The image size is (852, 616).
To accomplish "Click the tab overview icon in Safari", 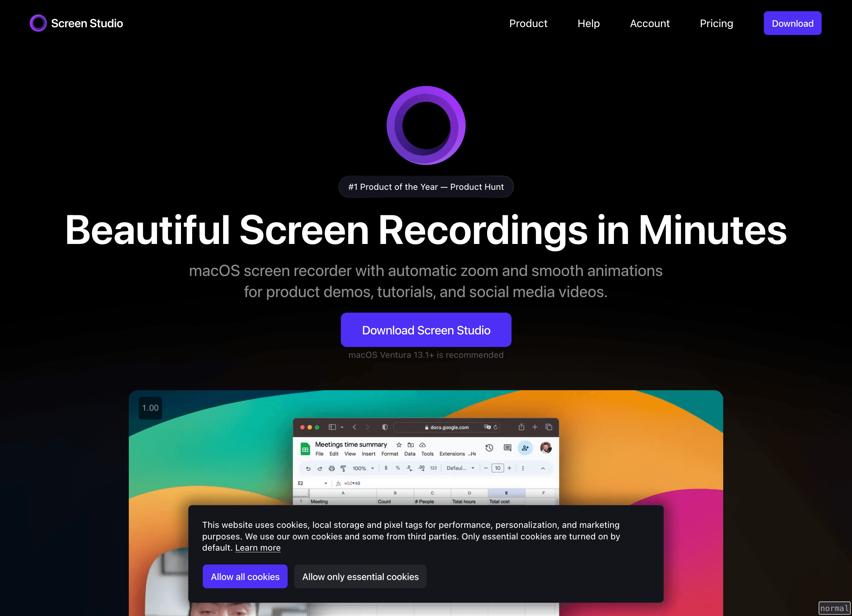I will (x=549, y=427).
